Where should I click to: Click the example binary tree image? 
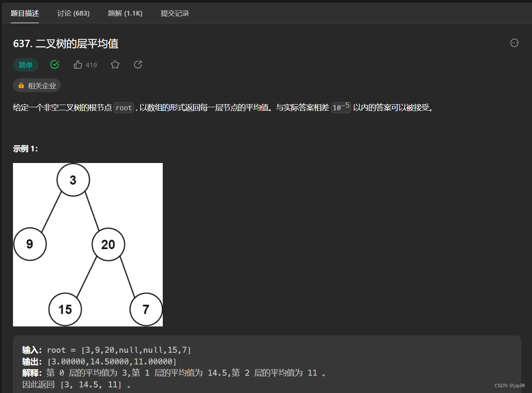pos(88,244)
